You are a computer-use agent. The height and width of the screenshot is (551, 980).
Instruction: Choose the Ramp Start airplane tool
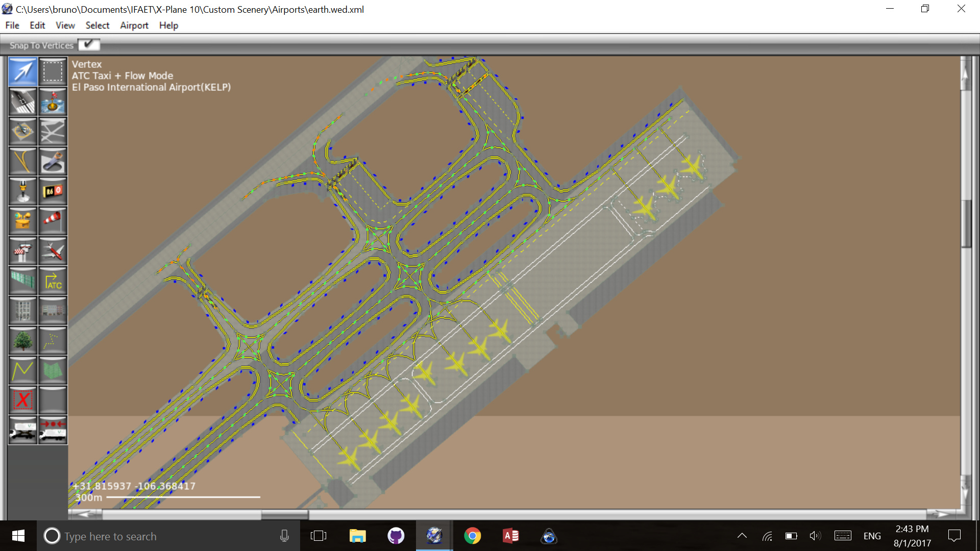(53, 251)
